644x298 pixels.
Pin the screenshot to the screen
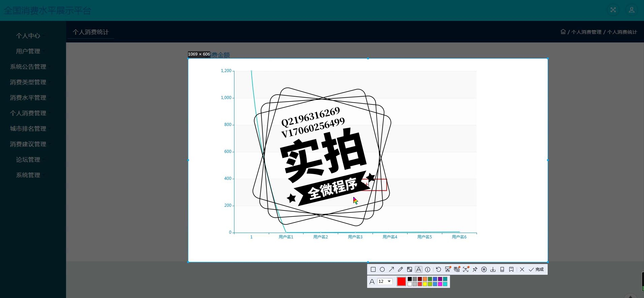(475, 269)
